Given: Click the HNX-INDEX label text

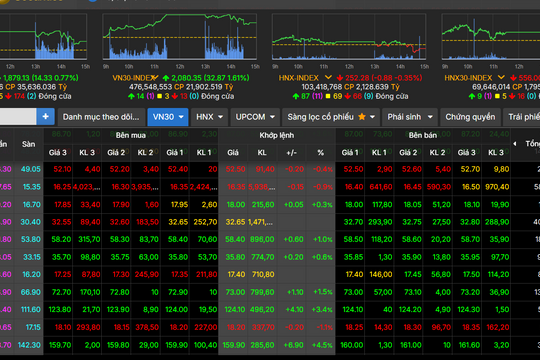Looking at the screenshot, I should (299, 78).
